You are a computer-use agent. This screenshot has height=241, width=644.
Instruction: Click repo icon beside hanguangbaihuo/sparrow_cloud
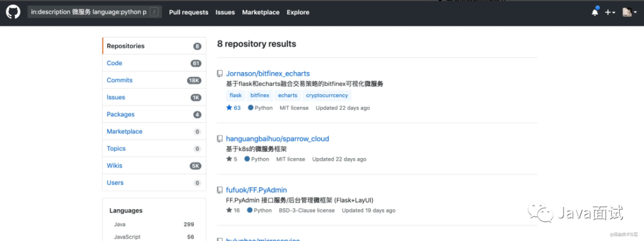219,139
